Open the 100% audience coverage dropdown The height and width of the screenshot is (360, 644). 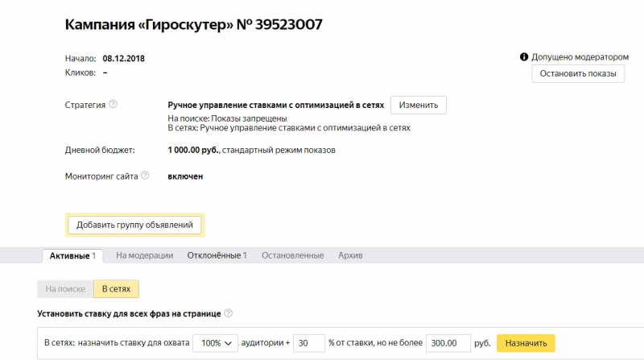coord(215,343)
